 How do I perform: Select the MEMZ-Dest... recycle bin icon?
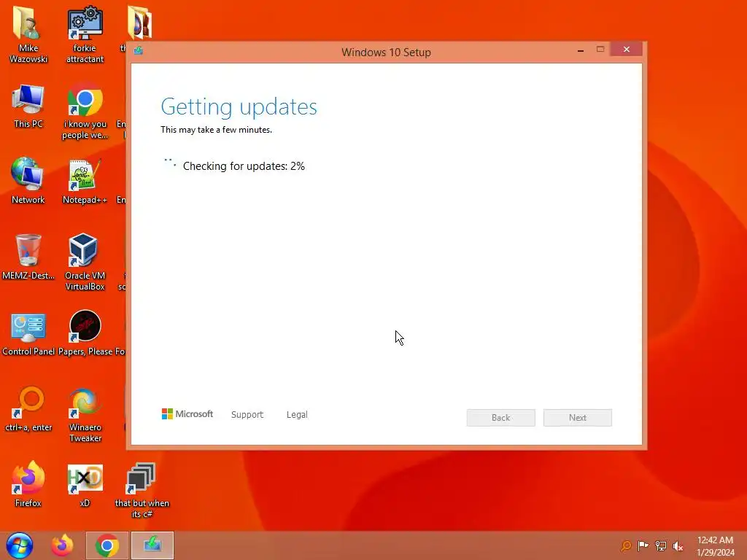(x=28, y=257)
